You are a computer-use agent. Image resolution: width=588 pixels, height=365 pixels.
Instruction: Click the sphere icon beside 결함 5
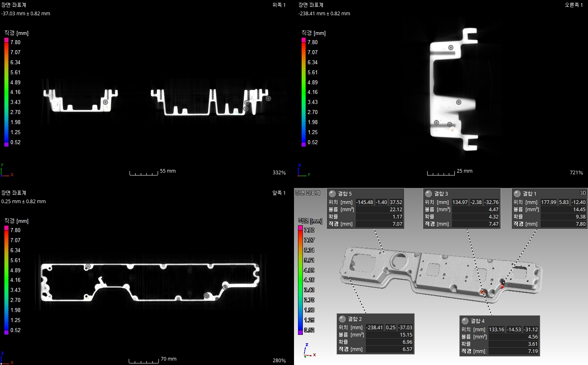point(332,194)
